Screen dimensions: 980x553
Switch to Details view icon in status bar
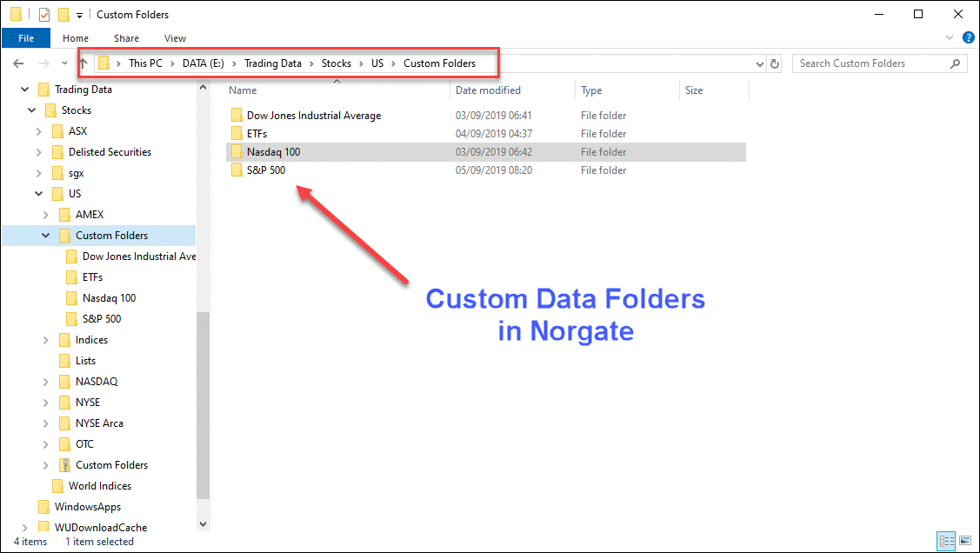[946, 541]
